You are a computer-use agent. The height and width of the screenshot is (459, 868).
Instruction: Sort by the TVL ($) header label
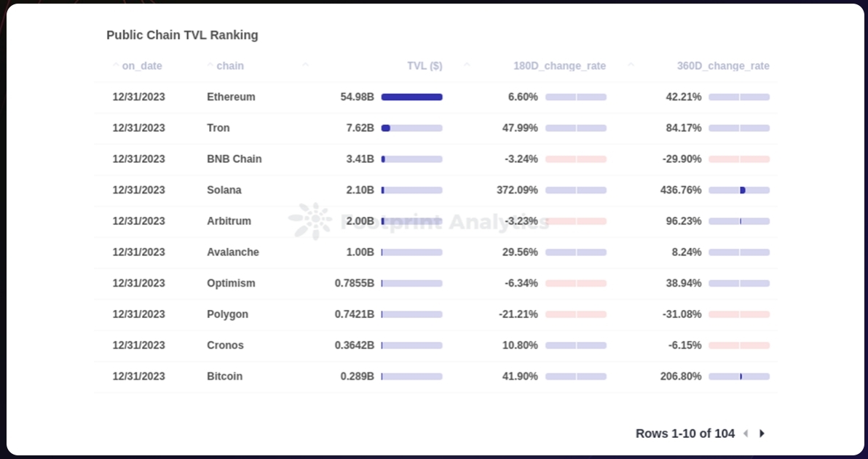tap(425, 66)
